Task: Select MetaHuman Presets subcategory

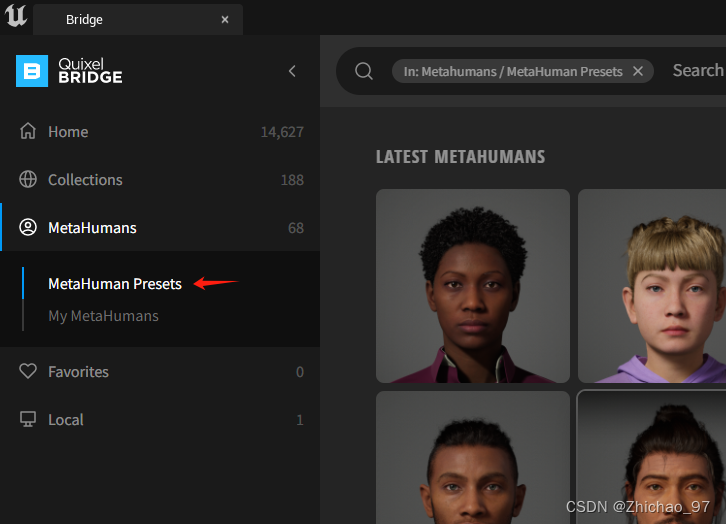Action: pos(115,283)
